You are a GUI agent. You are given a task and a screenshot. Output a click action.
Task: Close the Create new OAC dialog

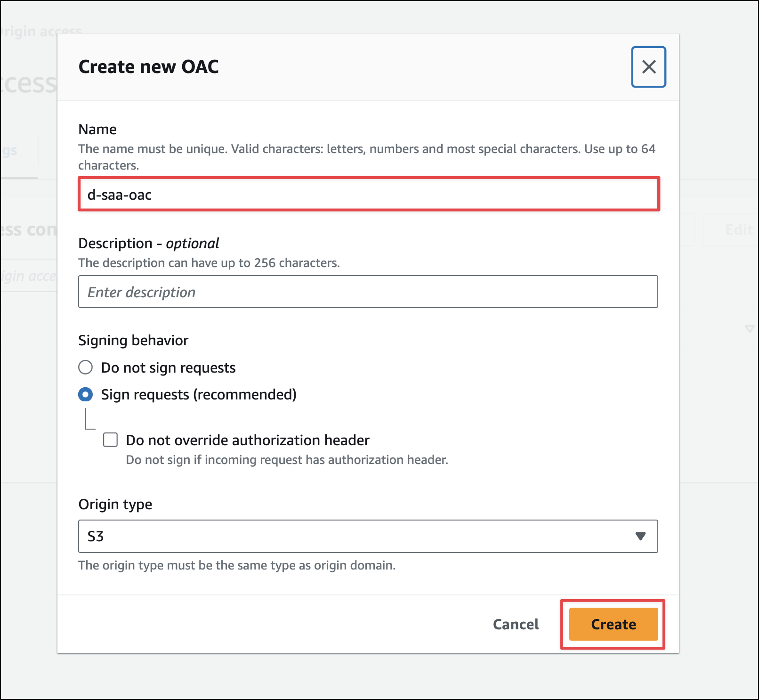(x=648, y=67)
